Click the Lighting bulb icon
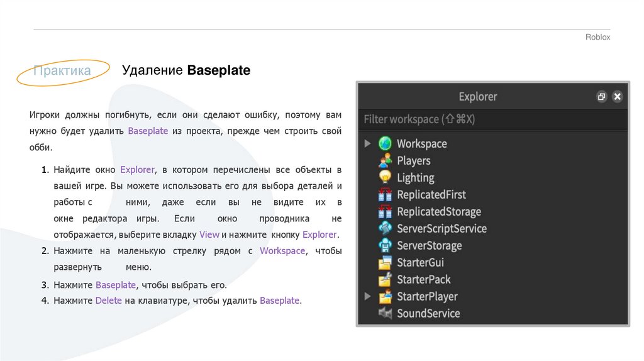Screen dimensions: 644x361 pyautogui.click(x=385, y=177)
